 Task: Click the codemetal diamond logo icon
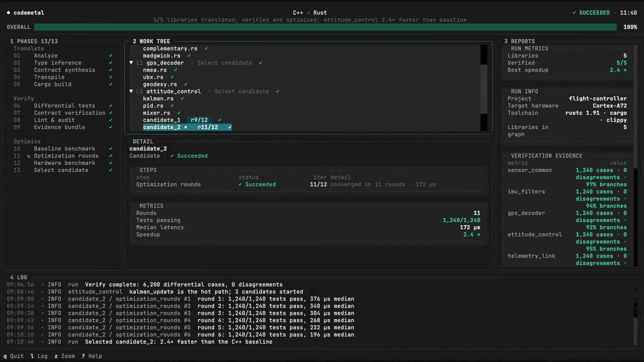8,13
